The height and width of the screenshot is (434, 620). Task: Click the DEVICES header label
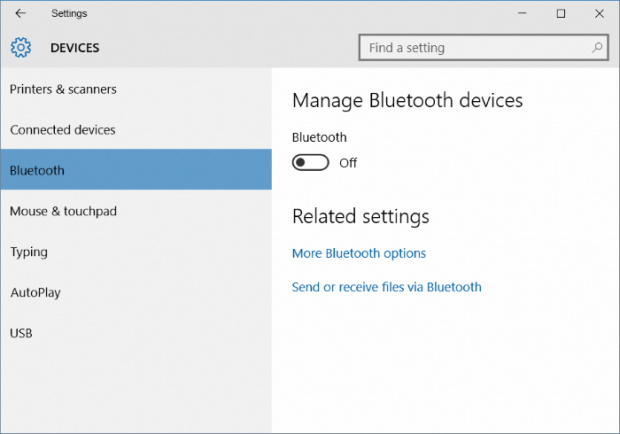[x=74, y=47]
